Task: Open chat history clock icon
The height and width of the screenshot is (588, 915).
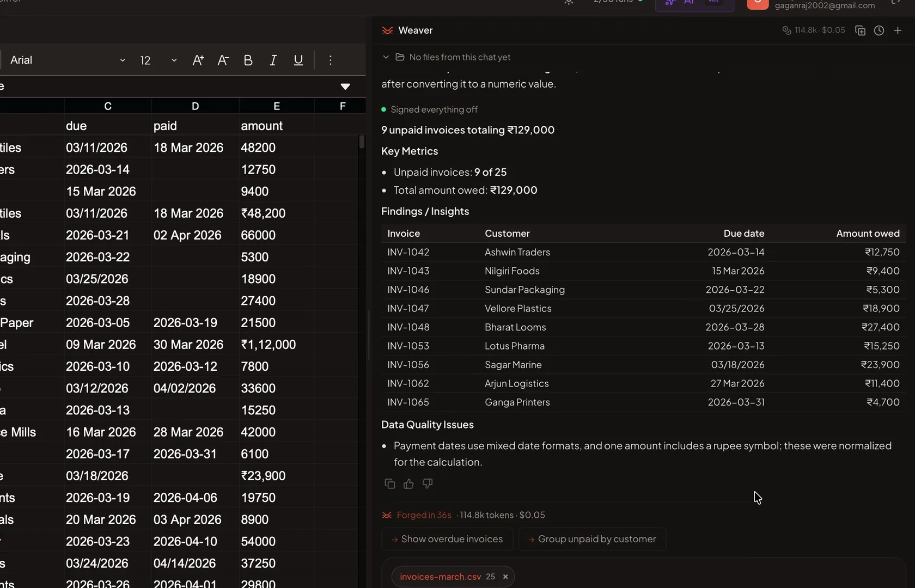Action: (879, 30)
